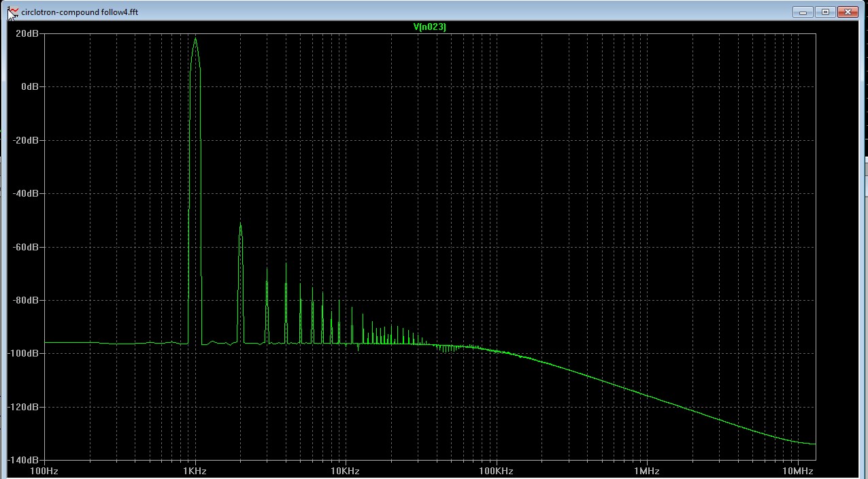This screenshot has width=868, height=479.
Task: Click the 100KHz frequency axis label
Action: pos(495,471)
